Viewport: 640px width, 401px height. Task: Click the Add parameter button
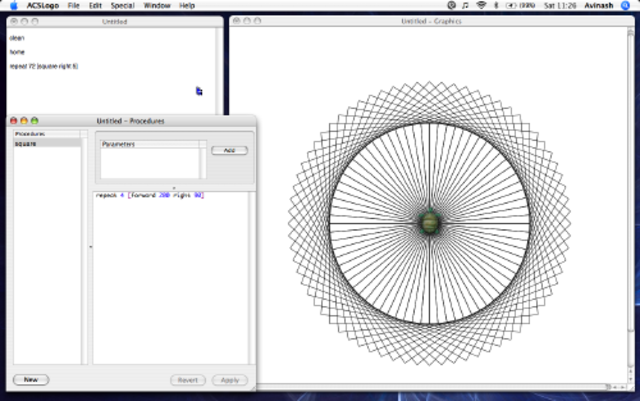tap(229, 150)
